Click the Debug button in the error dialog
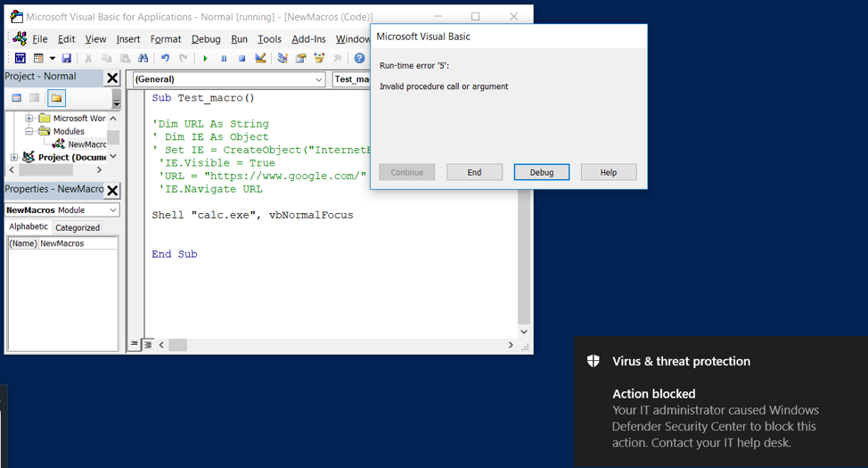868x468 pixels. [542, 172]
